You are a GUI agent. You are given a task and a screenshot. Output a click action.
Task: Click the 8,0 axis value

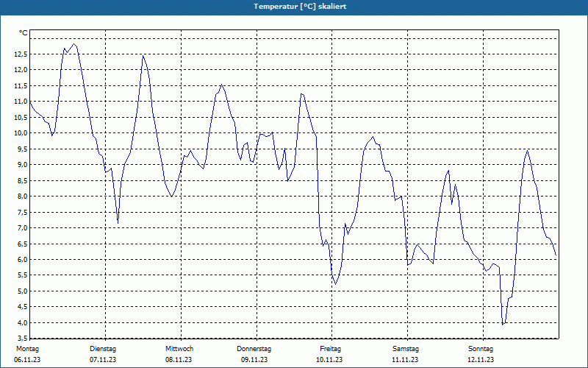coord(22,196)
